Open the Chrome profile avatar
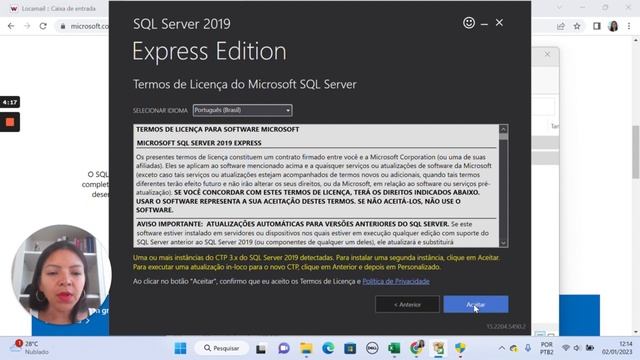Screen dimensions: 640x360 click(613, 26)
